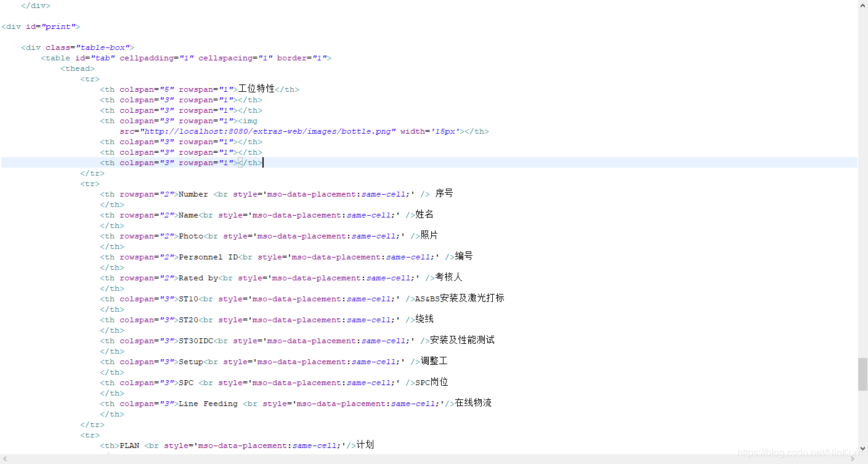
Task: Click the word Setup in the code
Action: pos(191,362)
